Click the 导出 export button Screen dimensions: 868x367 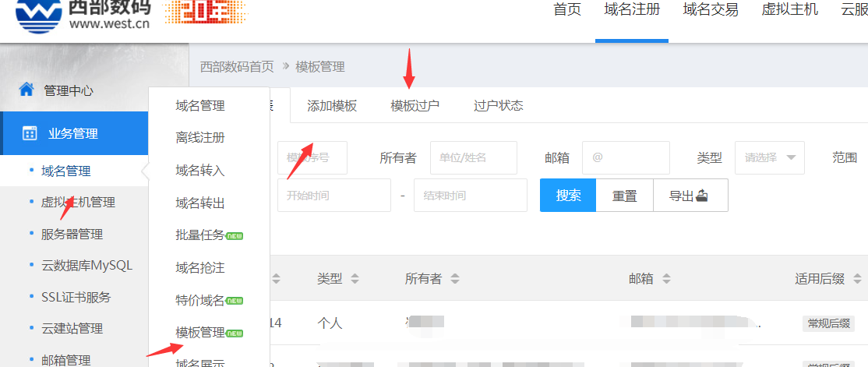tap(690, 196)
